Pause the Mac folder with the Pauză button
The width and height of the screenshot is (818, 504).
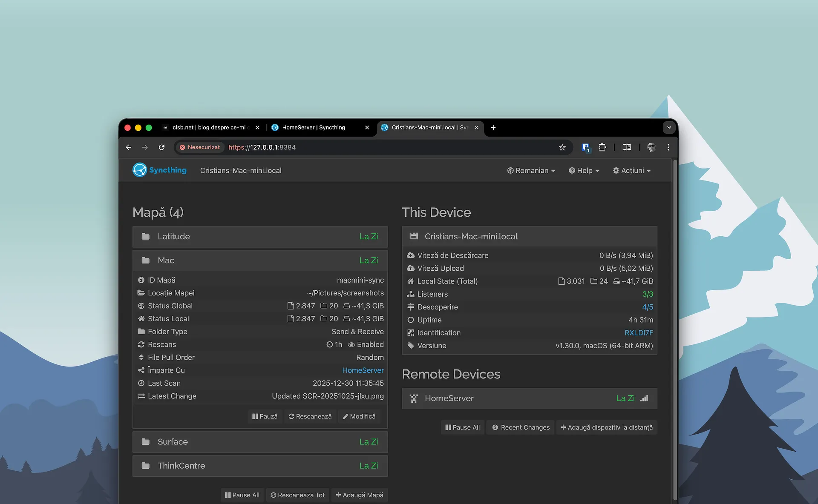point(264,416)
